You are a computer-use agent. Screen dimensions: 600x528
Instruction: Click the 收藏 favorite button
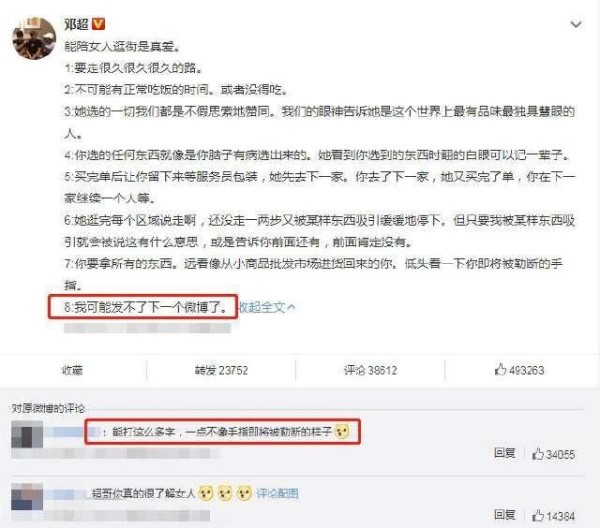point(72,370)
